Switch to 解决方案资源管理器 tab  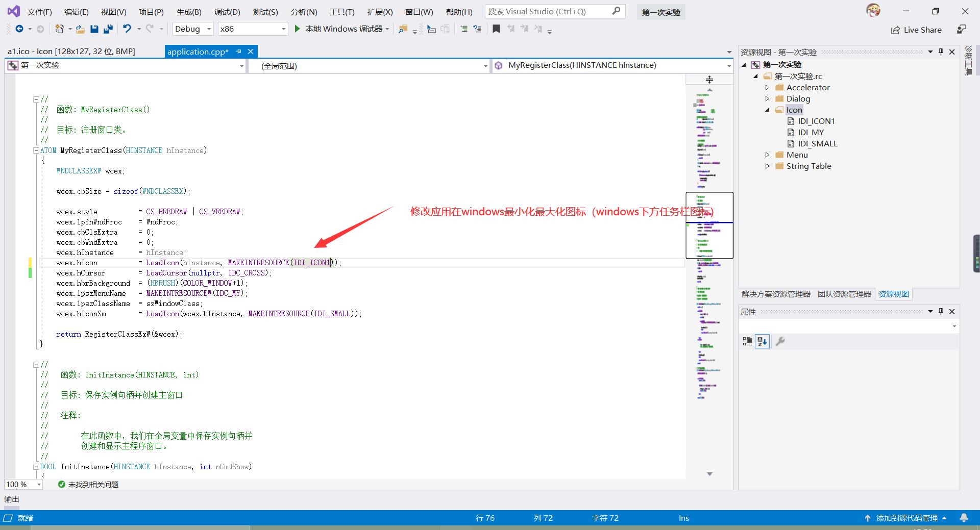(776, 294)
